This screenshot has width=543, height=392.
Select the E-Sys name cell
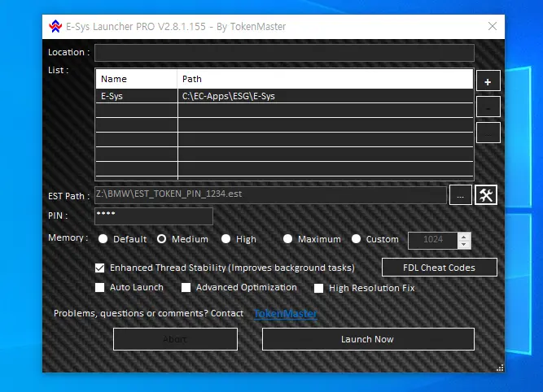[x=137, y=96]
